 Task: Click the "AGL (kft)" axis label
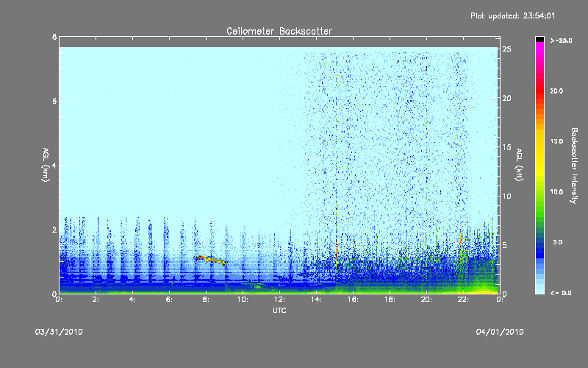(x=519, y=165)
